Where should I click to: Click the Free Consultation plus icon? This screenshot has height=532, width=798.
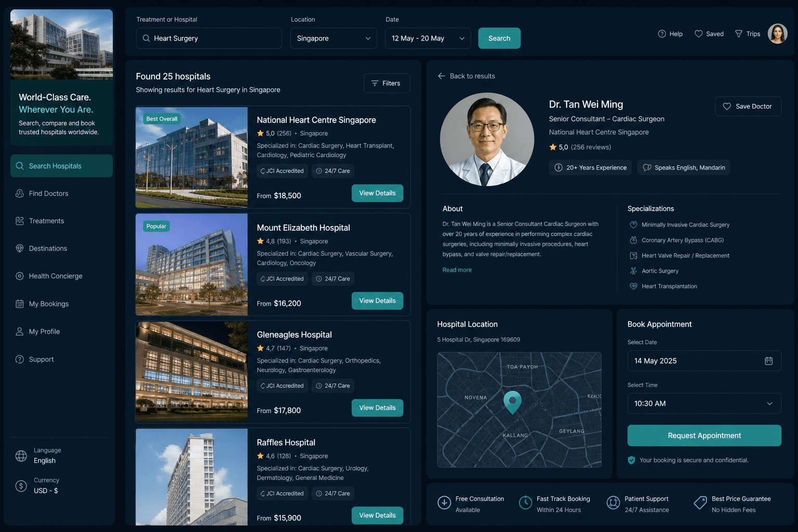tap(444, 503)
